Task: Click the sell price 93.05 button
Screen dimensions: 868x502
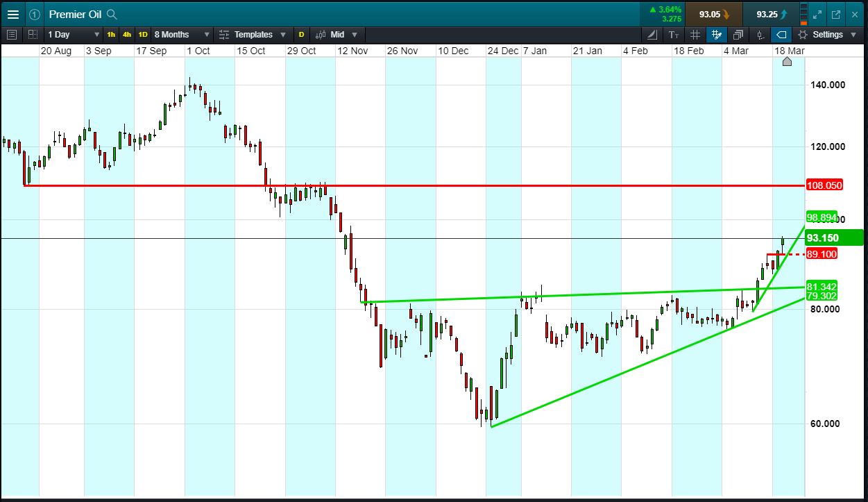Action: coord(713,14)
